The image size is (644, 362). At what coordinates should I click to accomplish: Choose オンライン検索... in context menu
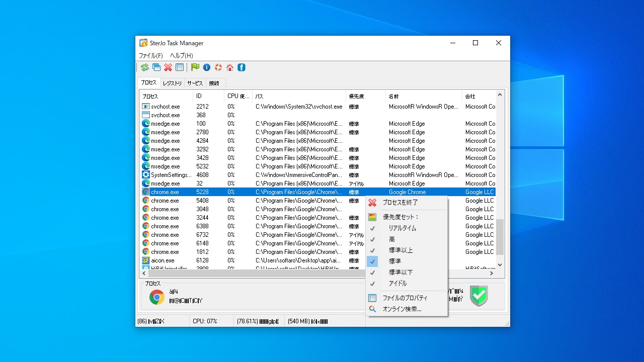coord(407,309)
